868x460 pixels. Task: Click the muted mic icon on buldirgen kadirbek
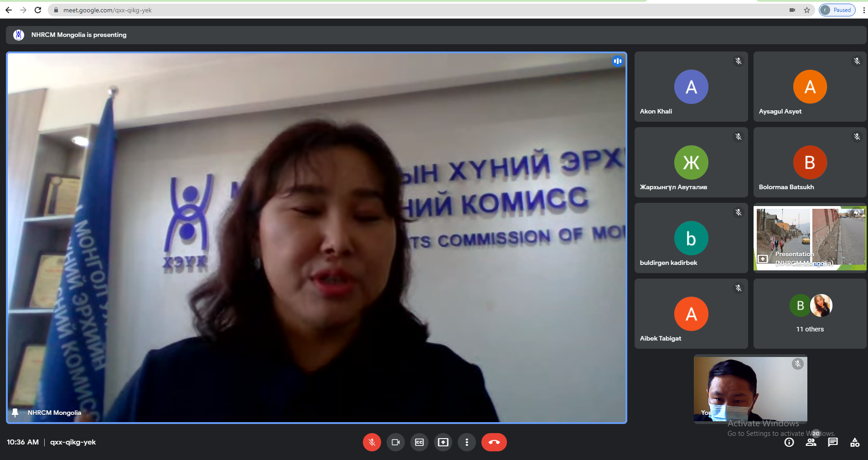[739, 212]
